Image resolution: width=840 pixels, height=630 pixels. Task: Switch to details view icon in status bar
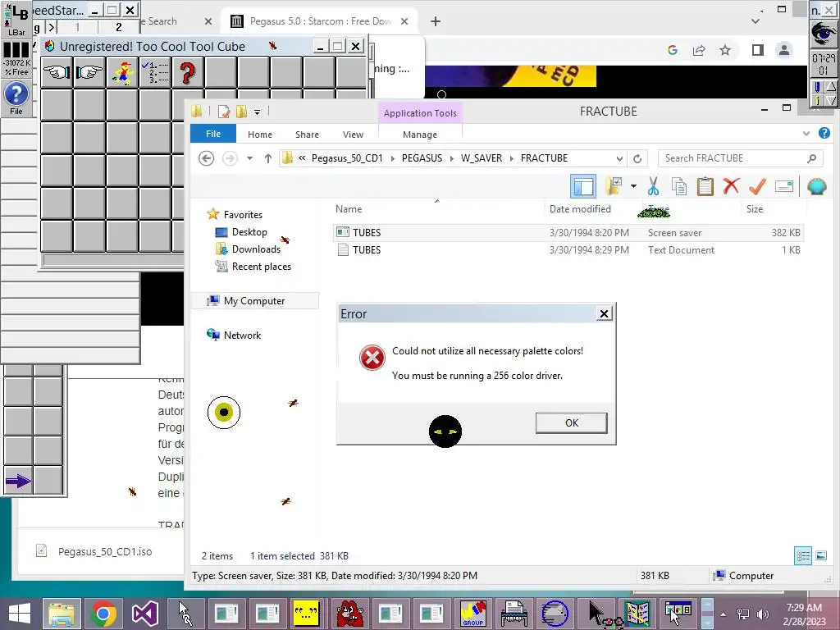(803, 555)
